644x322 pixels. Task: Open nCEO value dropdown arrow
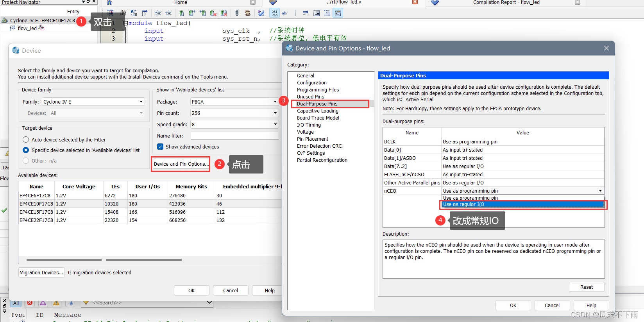point(600,191)
